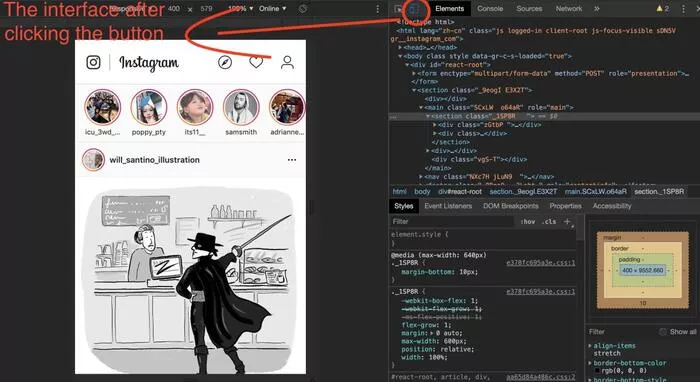Open the Properties sub-tab

click(565, 206)
